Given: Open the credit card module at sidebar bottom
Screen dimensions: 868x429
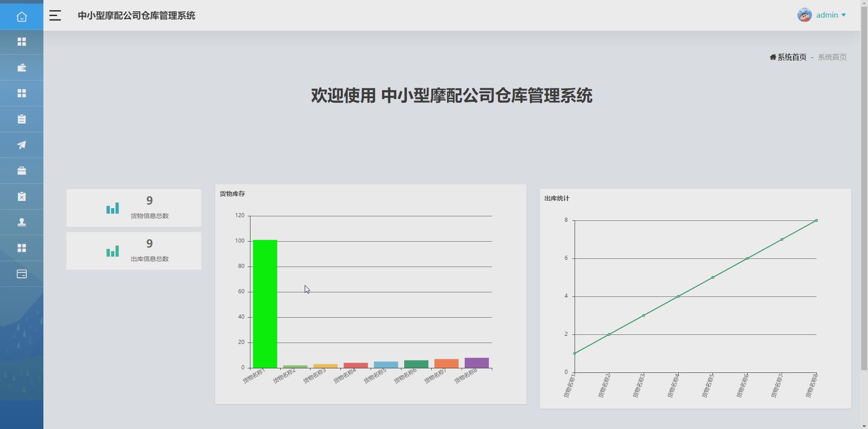Looking at the screenshot, I should coord(21,274).
